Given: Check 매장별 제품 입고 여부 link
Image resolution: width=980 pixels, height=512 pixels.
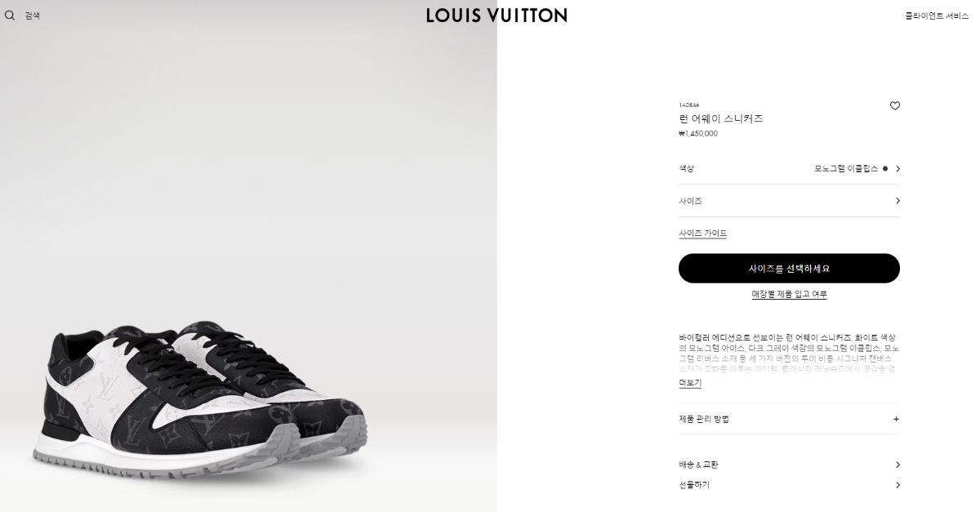Looking at the screenshot, I should [789, 294].
